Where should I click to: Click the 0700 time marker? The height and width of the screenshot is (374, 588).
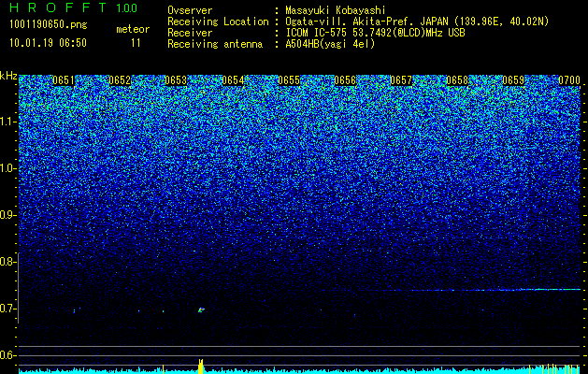click(x=569, y=80)
